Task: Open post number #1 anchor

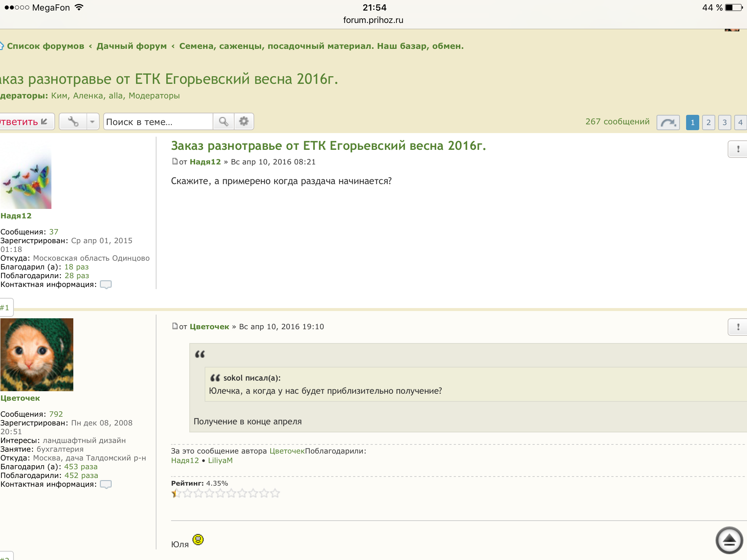Action: pyautogui.click(x=5, y=308)
